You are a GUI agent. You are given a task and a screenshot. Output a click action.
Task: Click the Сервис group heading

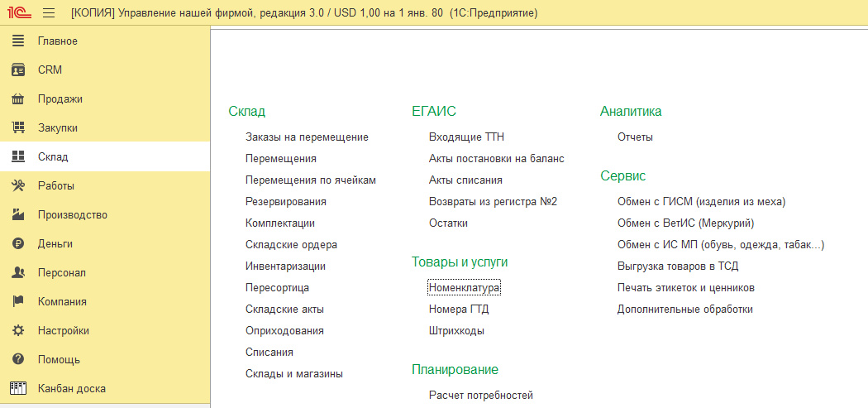[622, 175]
